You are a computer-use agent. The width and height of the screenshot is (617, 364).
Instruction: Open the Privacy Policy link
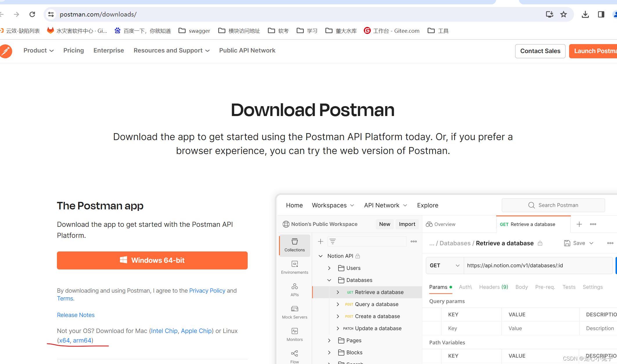coord(207,291)
